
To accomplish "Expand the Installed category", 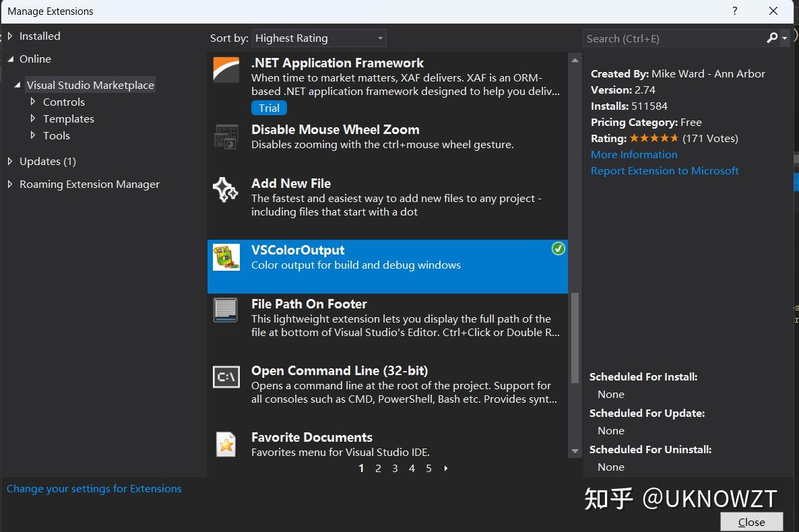I will (x=10, y=36).
